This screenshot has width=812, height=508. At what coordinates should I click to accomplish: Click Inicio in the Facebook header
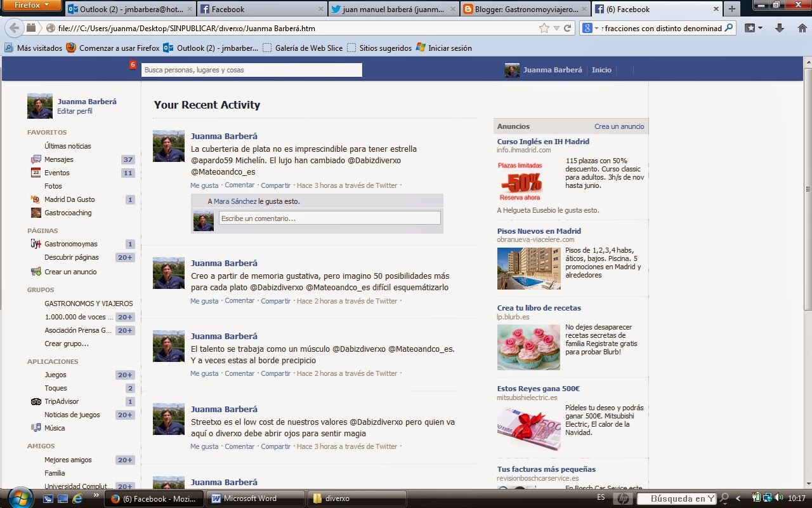click(601, 70)
